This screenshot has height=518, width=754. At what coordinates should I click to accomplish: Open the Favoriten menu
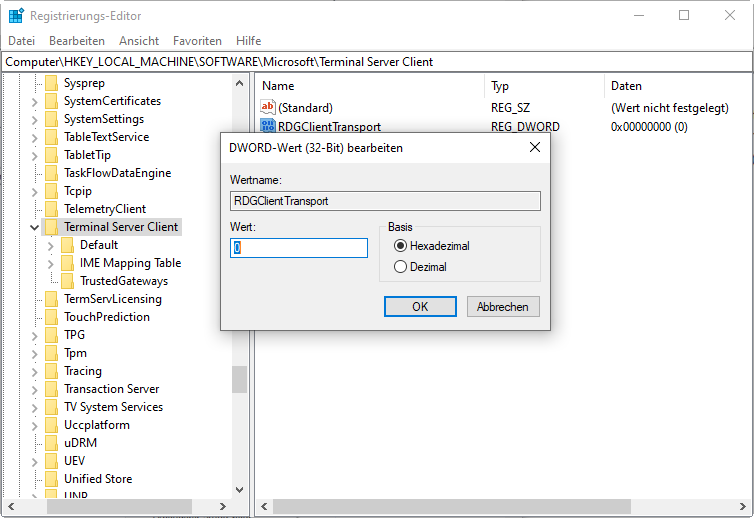click(x=197, y=41)
